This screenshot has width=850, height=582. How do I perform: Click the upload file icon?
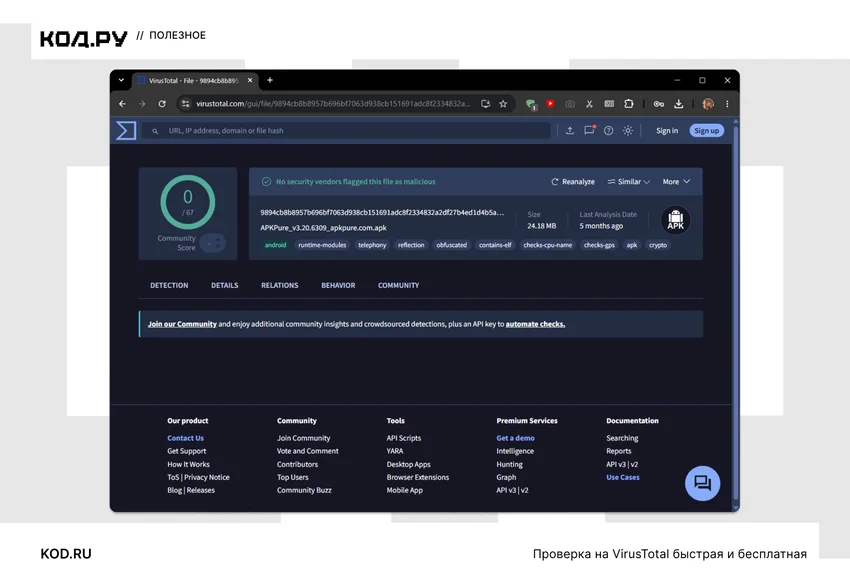tap(570, 131)
